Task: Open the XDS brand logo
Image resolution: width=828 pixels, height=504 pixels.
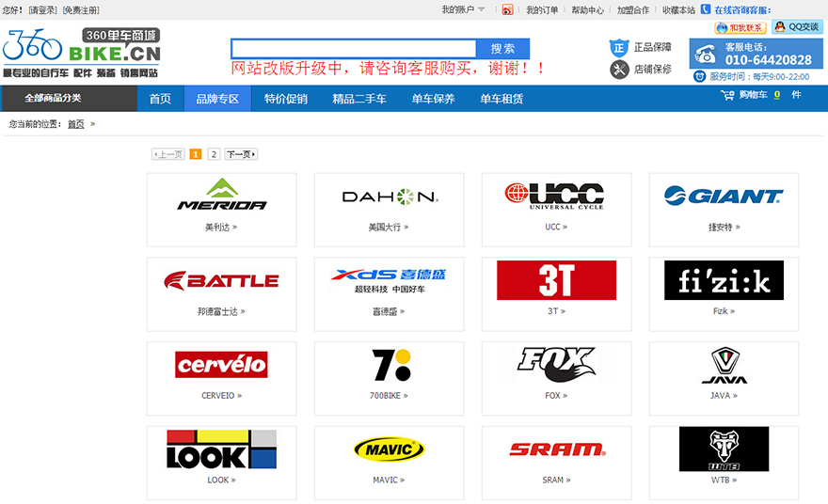Action: tap(389, 281)
